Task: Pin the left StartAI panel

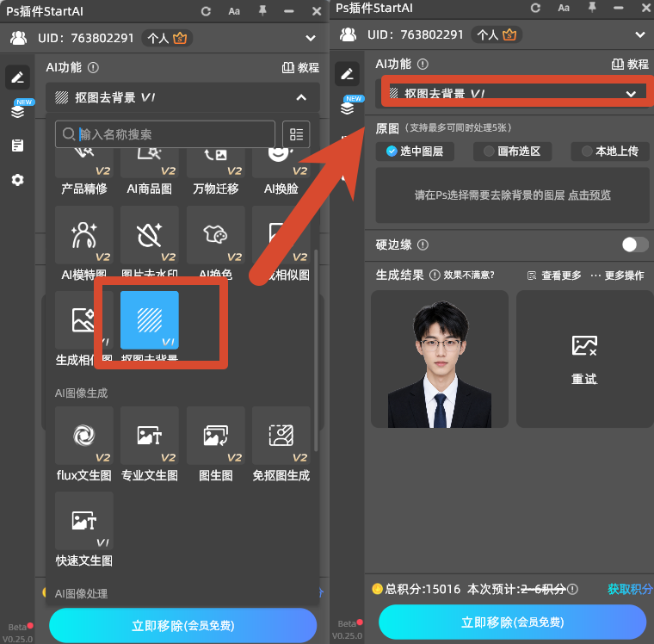Action: click(262, 11)
